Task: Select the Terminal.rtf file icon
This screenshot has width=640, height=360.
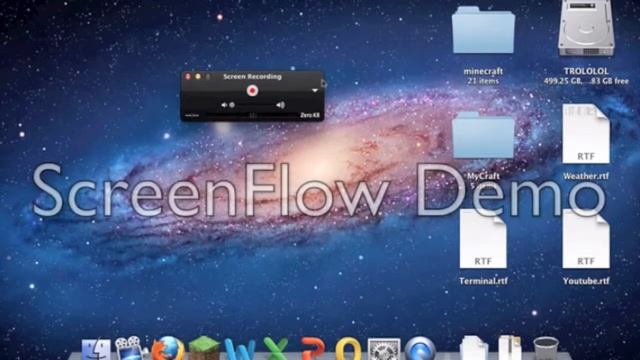Action: click(x=483, y=239)
